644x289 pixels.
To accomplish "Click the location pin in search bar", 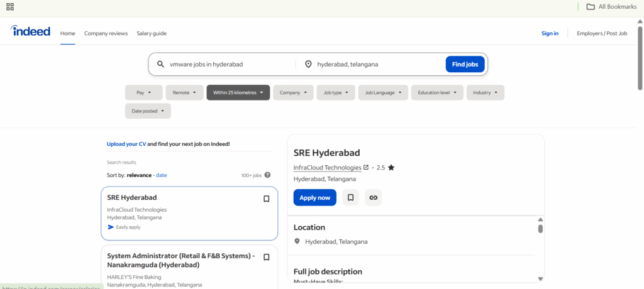I will pyautogui.click(x=308, y=64).
